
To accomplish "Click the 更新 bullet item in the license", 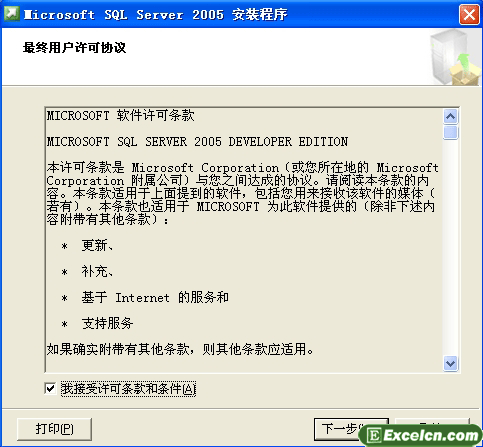I will 97,246.
